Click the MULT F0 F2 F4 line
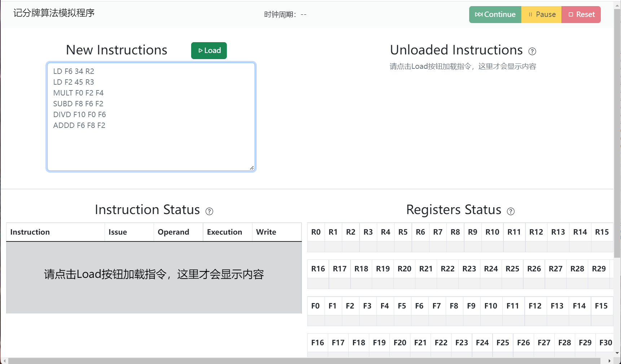 coord(78,93)
